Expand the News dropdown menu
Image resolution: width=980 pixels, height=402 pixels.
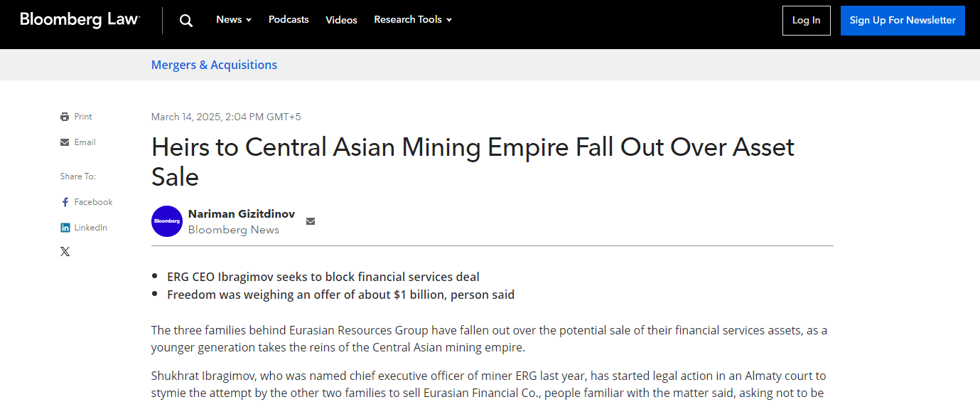coord(234,20)
